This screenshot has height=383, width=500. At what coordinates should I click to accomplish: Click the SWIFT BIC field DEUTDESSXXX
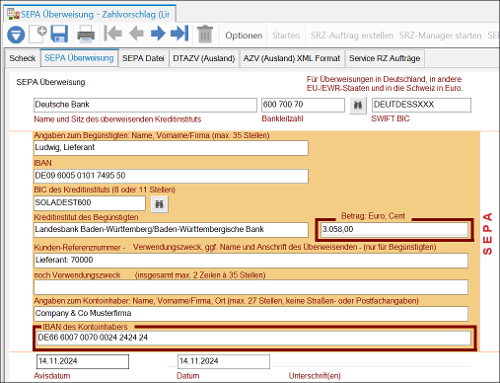point(421,105)
